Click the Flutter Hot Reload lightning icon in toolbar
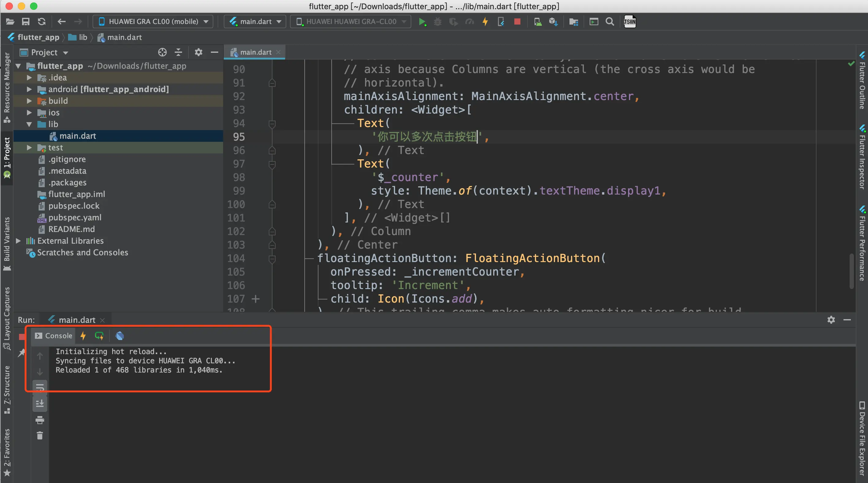 [x=485, y=22]
